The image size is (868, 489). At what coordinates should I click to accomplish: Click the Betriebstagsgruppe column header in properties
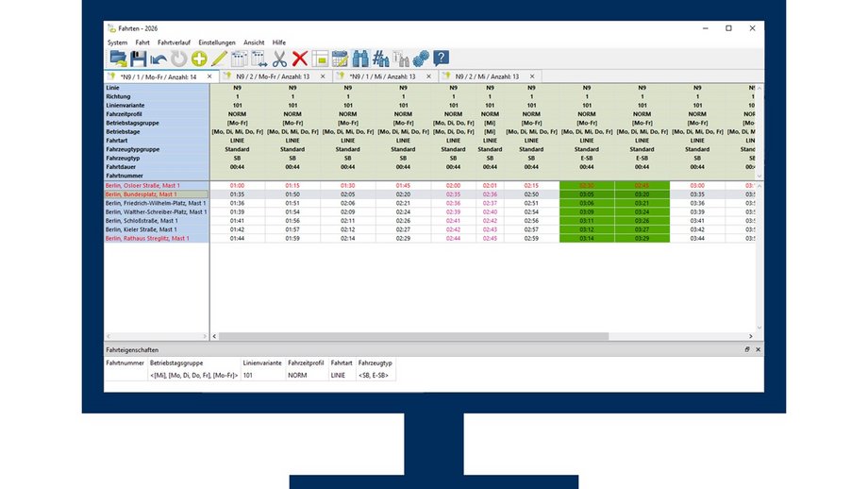click(x=179, y=363)
